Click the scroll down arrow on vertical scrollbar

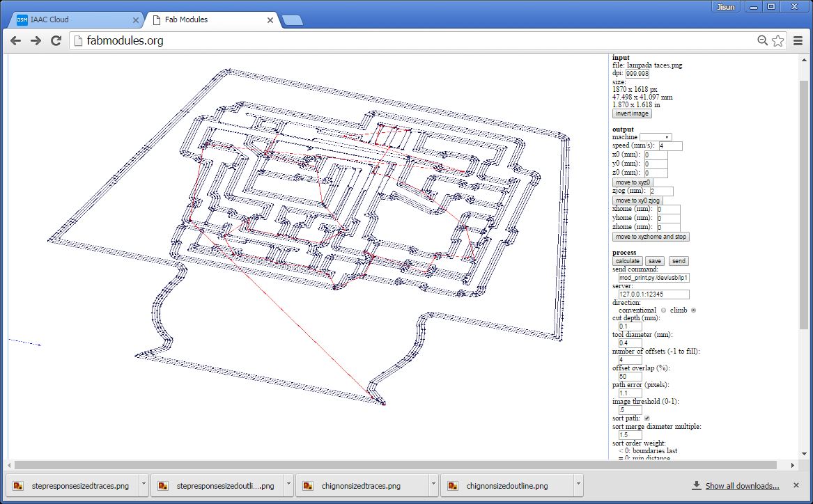[x=804, y=454]
